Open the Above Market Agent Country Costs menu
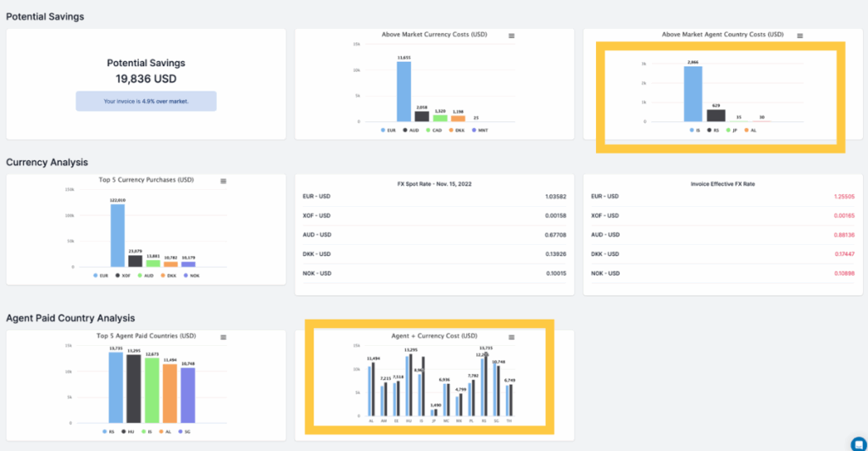 (799, 36)
